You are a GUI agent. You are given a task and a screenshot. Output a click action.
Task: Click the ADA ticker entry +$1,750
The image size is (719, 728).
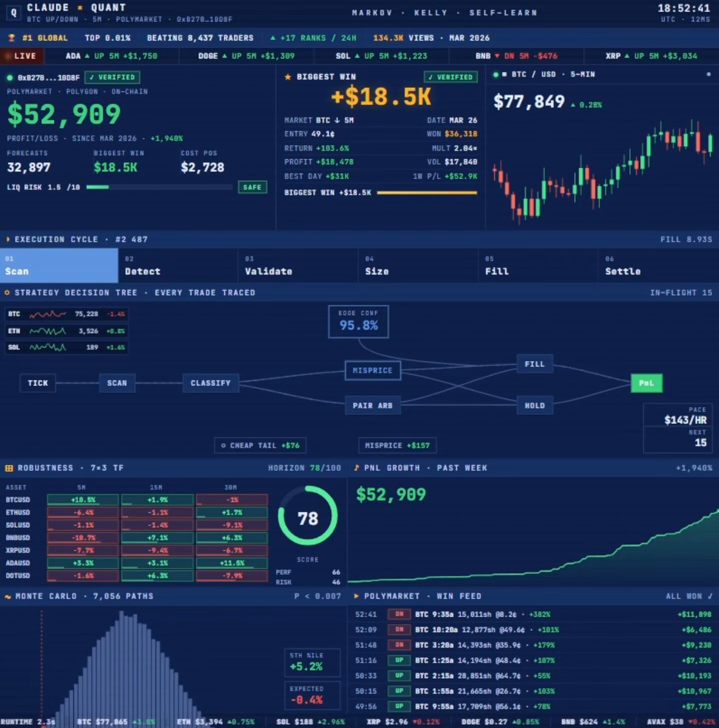click(112, 56)
